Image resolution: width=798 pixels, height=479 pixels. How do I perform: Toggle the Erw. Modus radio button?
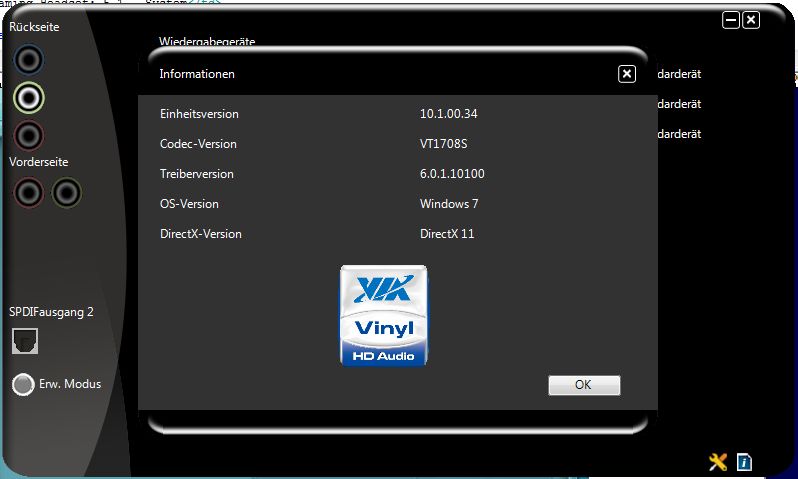point(23,384)
